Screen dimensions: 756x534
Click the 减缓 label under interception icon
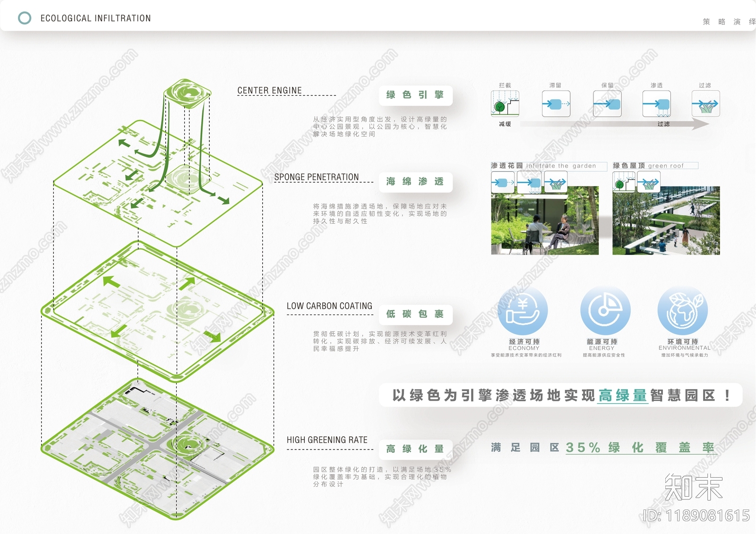click(505, 124)
